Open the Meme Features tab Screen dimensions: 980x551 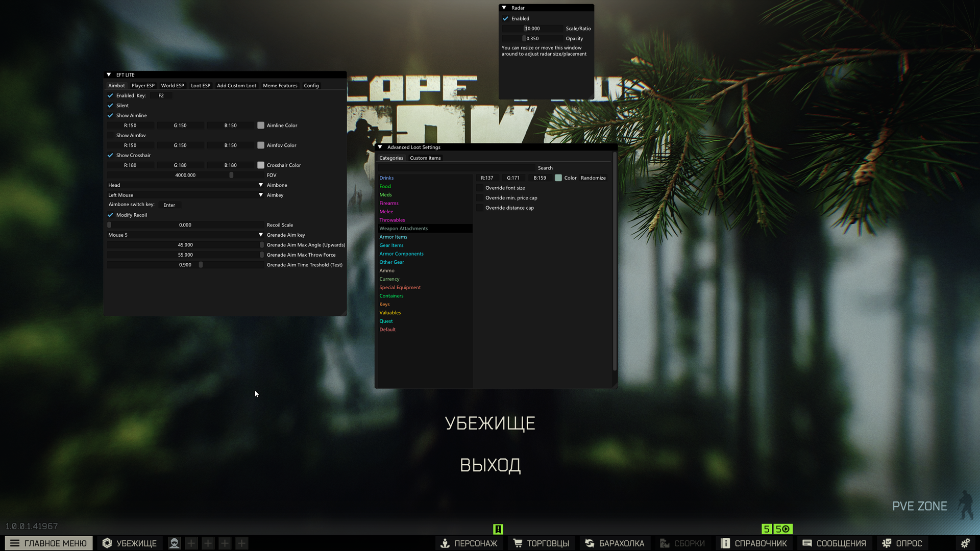pyautogui.click(x=280, y=86)
